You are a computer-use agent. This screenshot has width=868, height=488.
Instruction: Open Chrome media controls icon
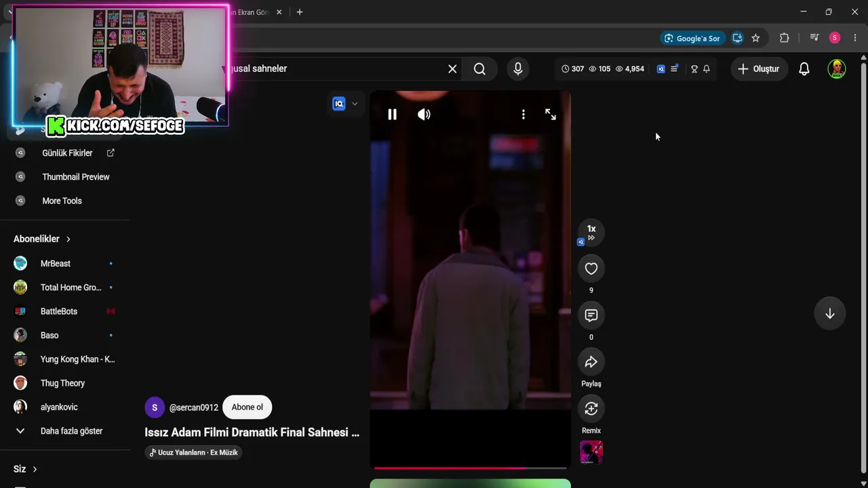[x=814, y=38]
